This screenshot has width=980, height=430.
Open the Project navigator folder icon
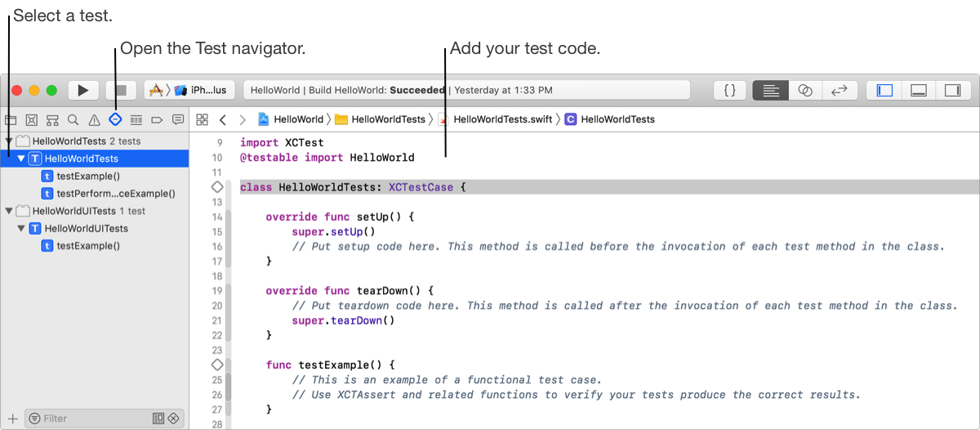11,119
